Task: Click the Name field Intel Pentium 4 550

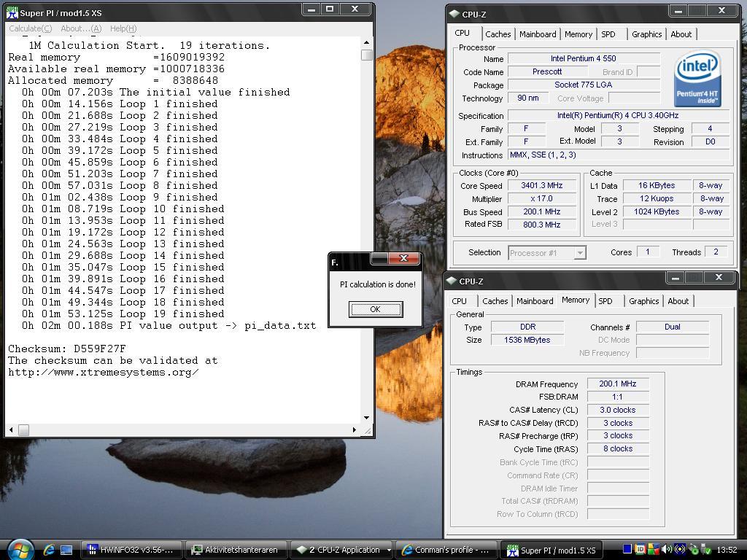Action: point(584,58)
